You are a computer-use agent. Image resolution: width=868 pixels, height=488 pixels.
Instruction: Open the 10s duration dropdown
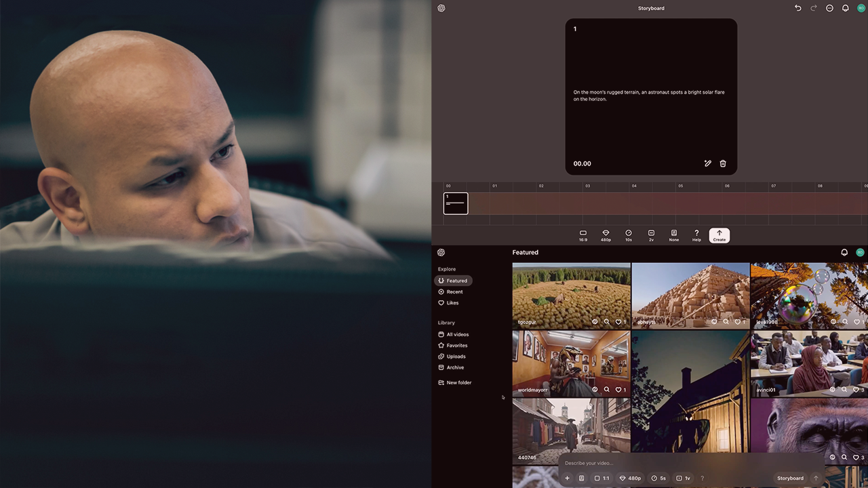point(629,235)
